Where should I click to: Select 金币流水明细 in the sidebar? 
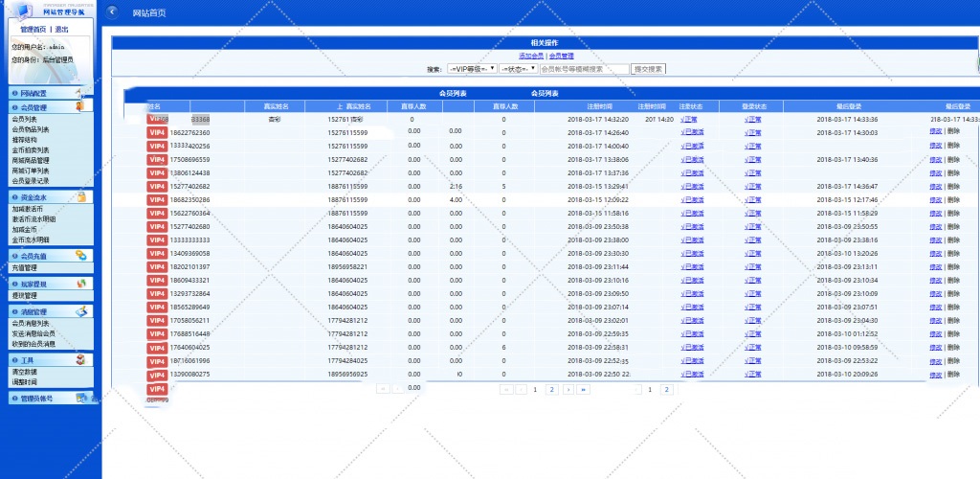pos(31,239)
